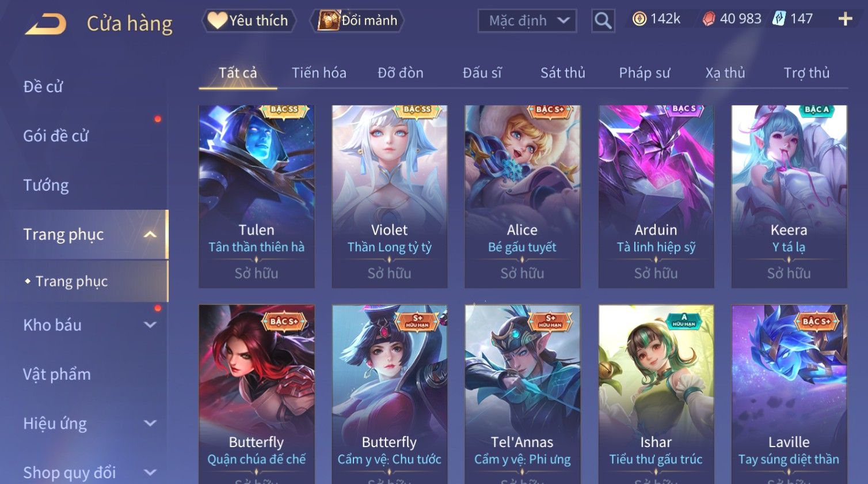868x484 pixels.
Task: Tap the gold coin balance icon
Action: (639, 19)
